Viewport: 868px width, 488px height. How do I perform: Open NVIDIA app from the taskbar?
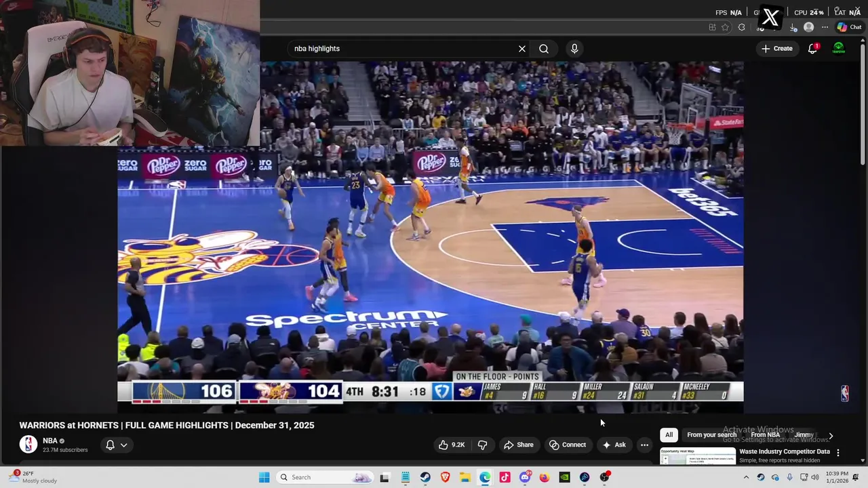564,477
